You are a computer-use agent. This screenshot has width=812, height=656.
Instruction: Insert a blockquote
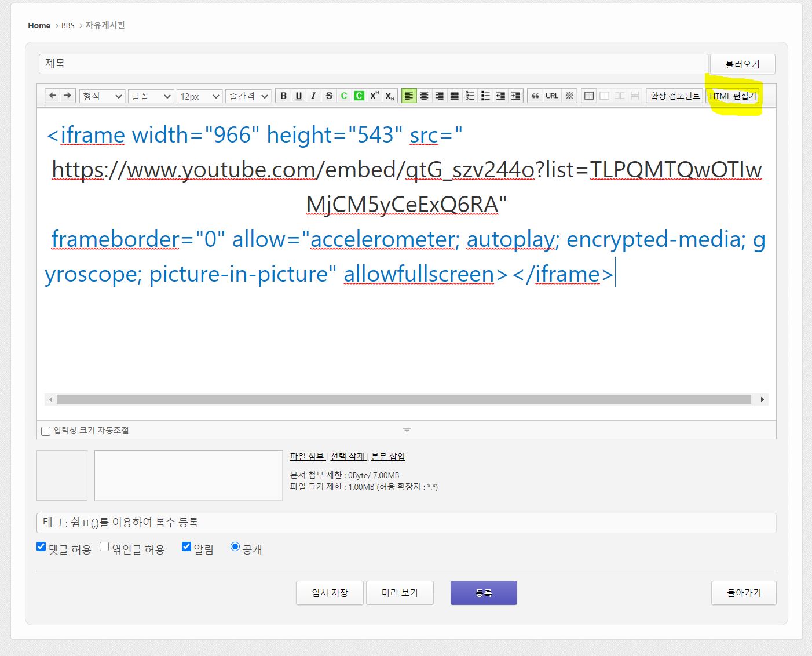coord(535,96)
